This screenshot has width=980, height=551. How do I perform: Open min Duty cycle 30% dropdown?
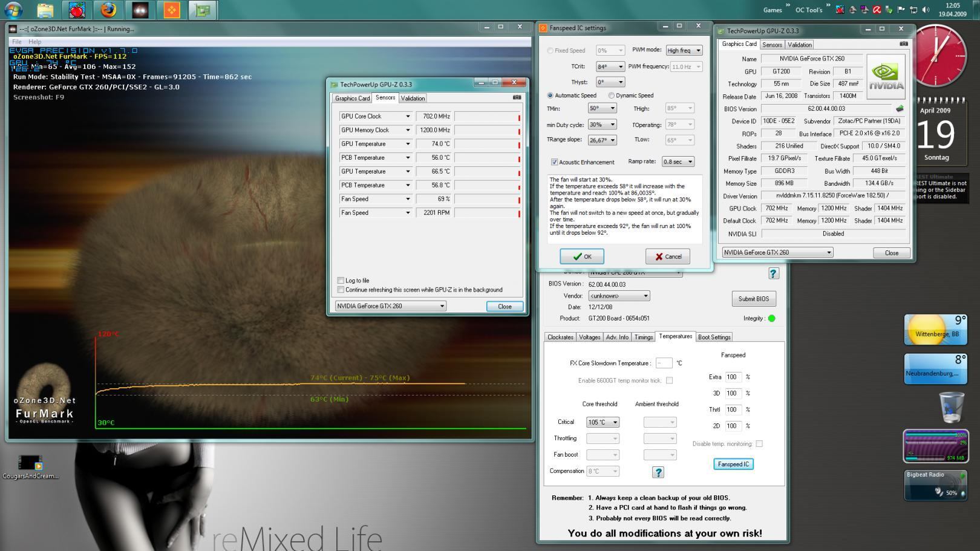coord(603,125)
